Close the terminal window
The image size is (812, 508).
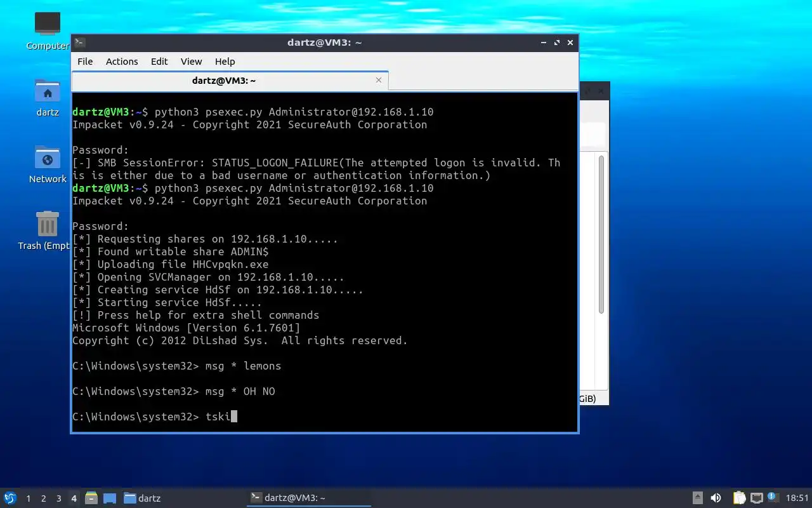(x=570, y=43)
